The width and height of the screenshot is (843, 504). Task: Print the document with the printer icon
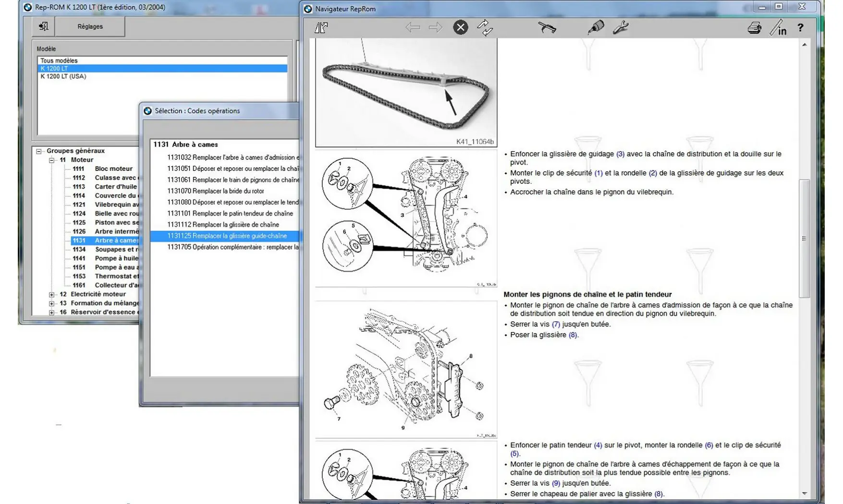[x=754, y=28]
